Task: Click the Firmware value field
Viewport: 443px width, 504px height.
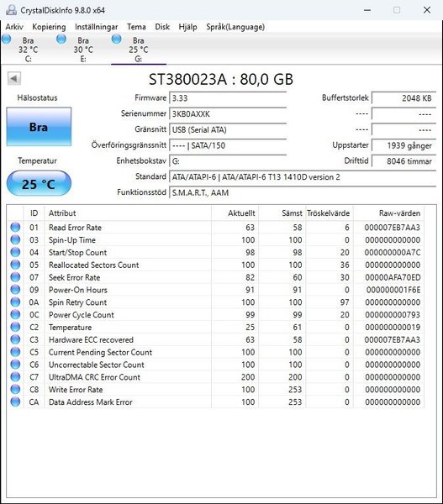Action: (x=228, y=98)
